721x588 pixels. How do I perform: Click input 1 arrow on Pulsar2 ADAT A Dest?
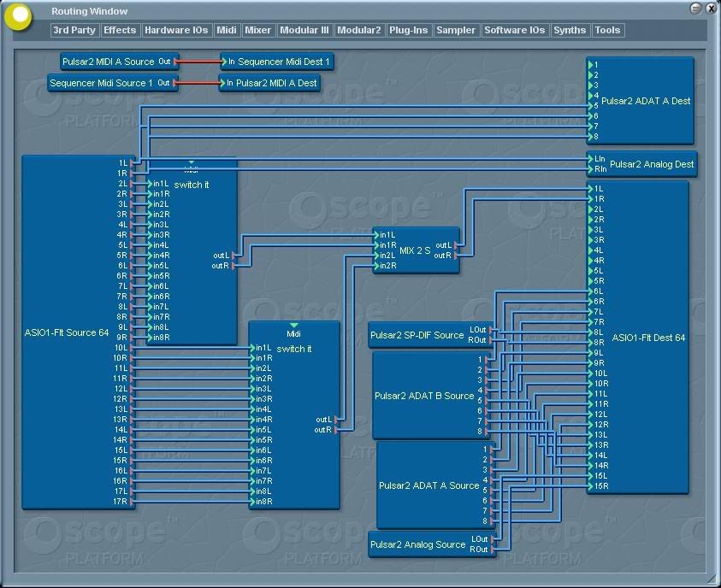tap(590, 65)
